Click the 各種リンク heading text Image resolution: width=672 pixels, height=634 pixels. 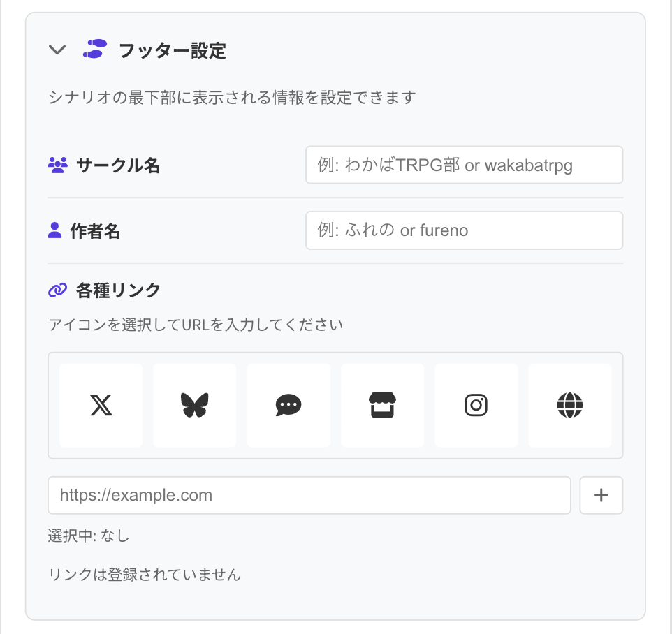(x=118, y=290)
